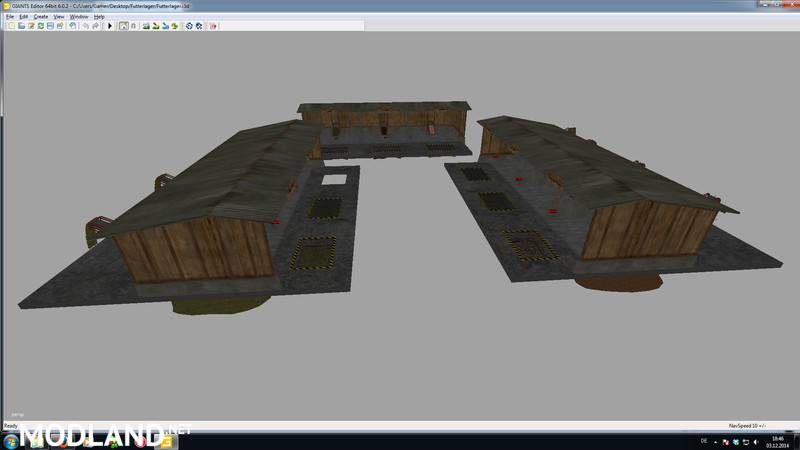This screenshot has width=800, height=450.
Task: Click the taskbar volume speaker icon
Action: pyautogui.click(x=756, y=442)
